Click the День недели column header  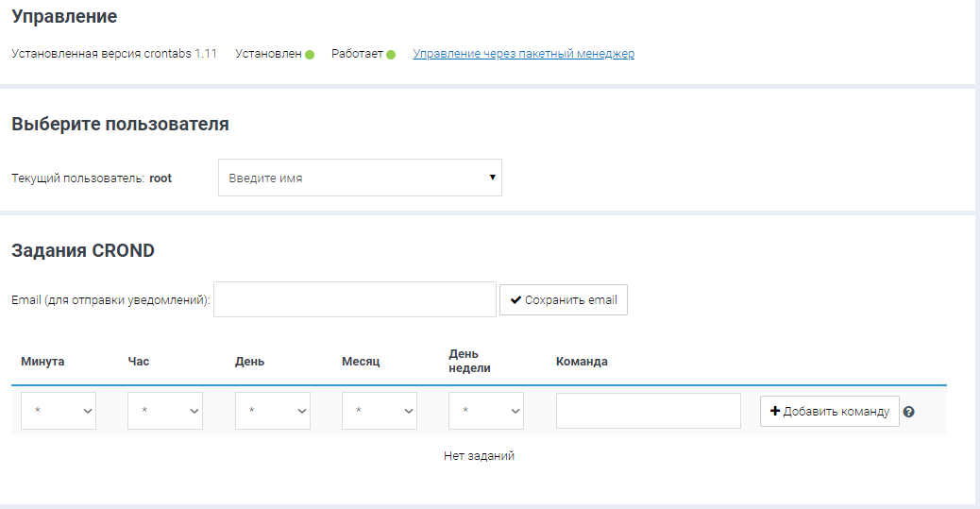pyautogui.click(x=469, y=362)
